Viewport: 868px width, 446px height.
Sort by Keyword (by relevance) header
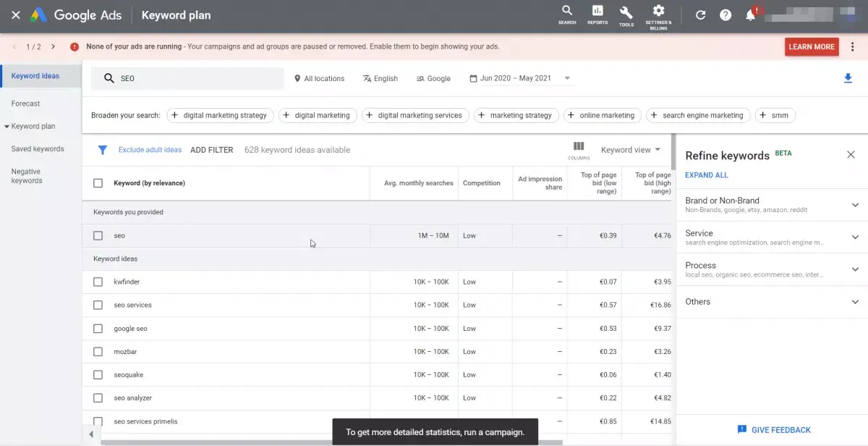[x=149, y=183]
